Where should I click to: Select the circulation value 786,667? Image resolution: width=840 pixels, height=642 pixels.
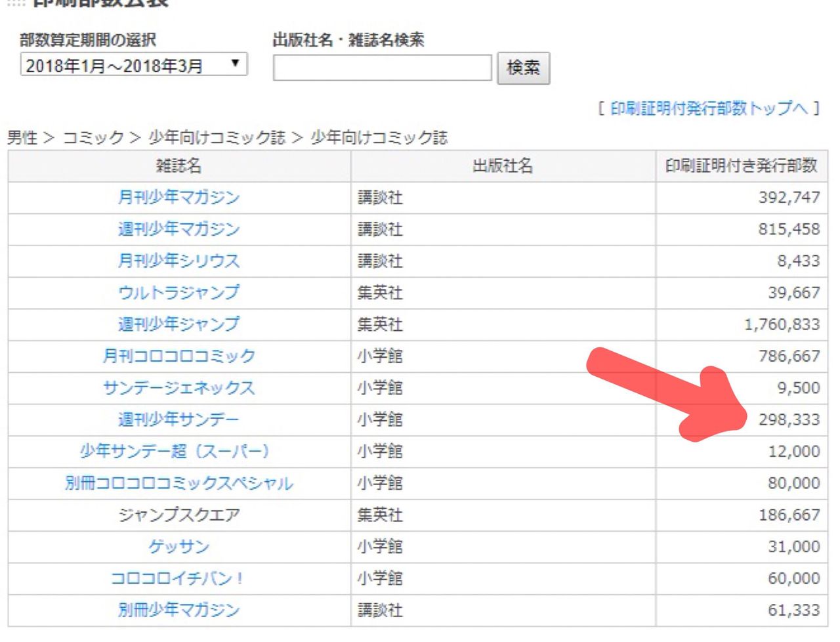[789, 356]
